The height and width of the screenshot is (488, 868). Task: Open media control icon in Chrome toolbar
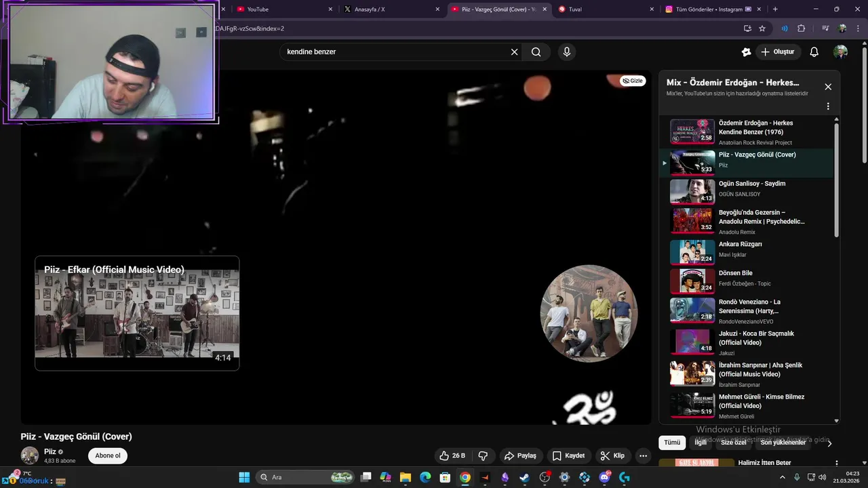click(x=825, y=28)
